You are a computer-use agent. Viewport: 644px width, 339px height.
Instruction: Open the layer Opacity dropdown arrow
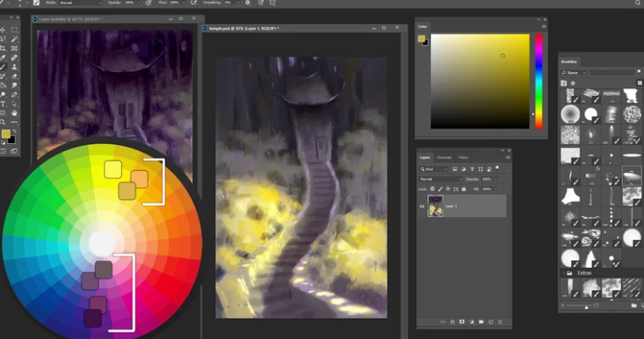[496, 179]
